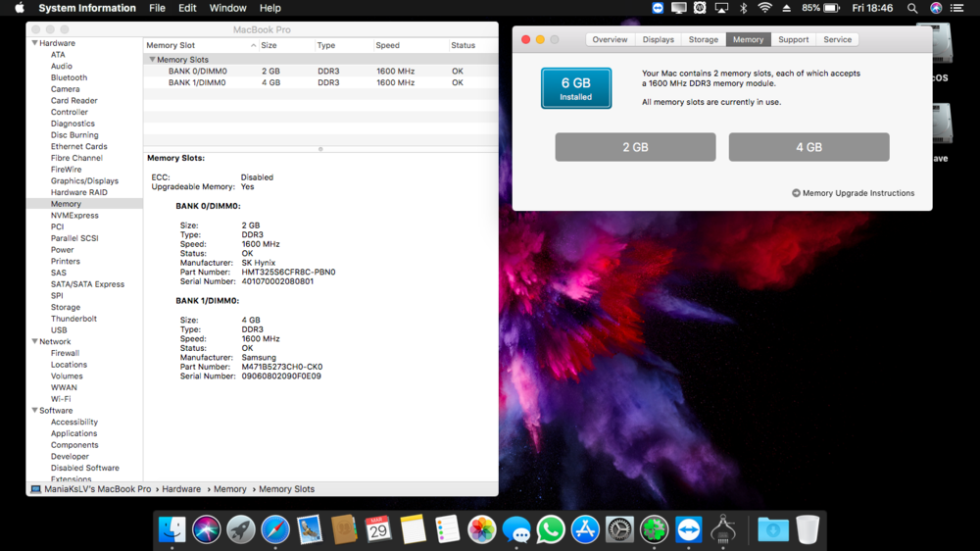The width and height of the screenshot is (980, 551).
Task: Open Launchpad rocket icon in Dock
Action: [241, 529]
